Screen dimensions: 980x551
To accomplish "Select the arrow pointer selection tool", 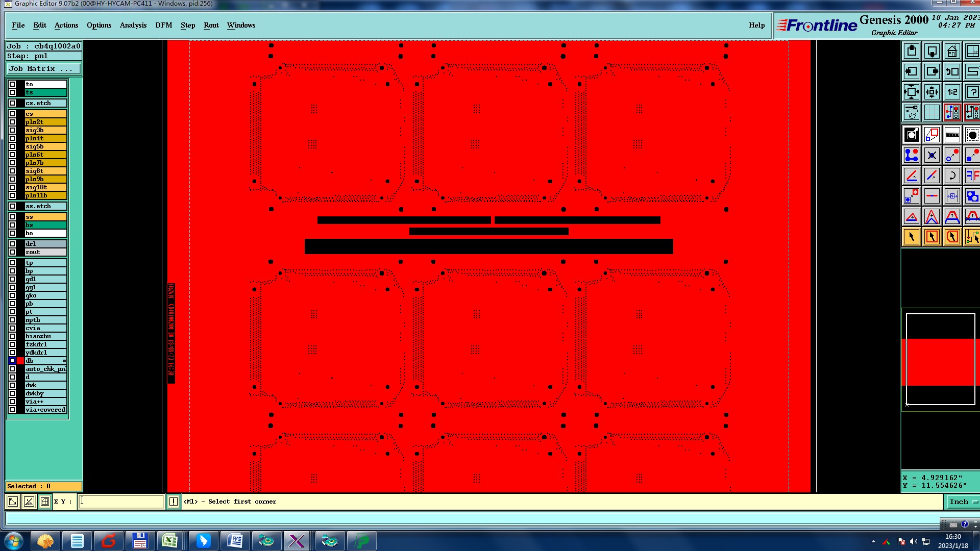I will [912, 237].
